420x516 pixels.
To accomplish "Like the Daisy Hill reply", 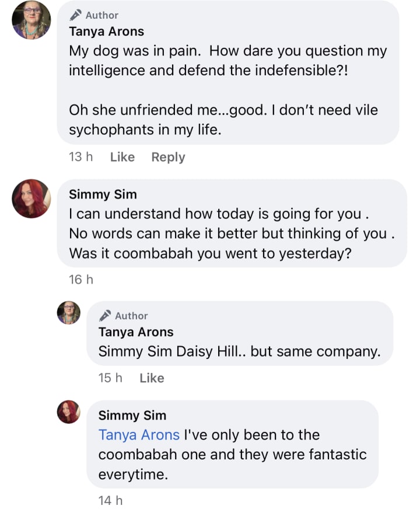I will pos(152,378).
